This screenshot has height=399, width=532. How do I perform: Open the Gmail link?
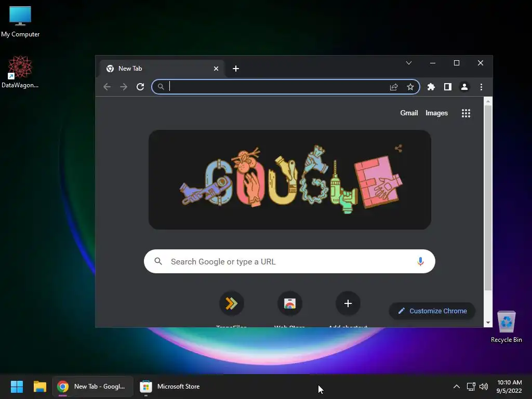click(x=409, y=113)
